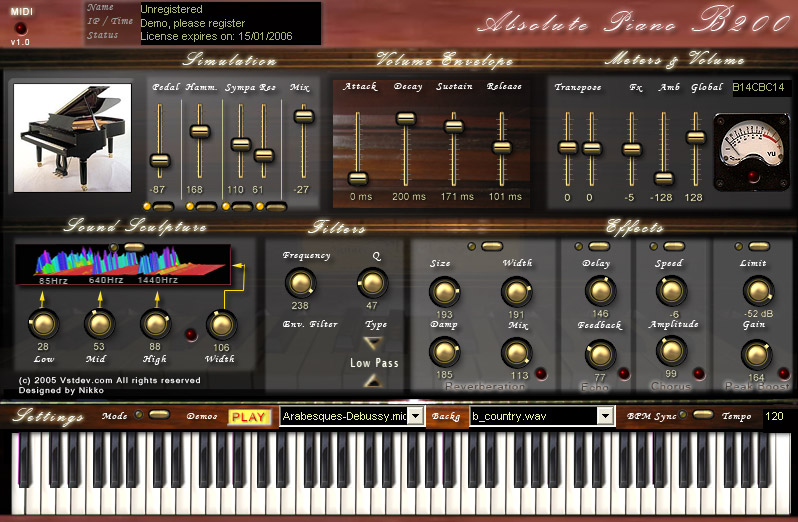The height and width of the screenshot is (522, 798).
Task: Click the Mid EQ knob
Action: pyautogui.click(x=99, y=324)
